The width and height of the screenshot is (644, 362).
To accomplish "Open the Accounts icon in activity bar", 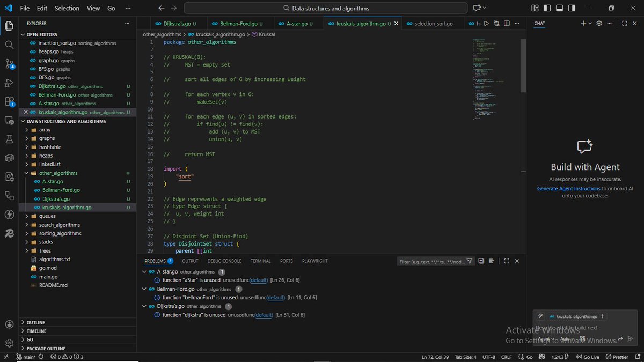I will [9, 324].
